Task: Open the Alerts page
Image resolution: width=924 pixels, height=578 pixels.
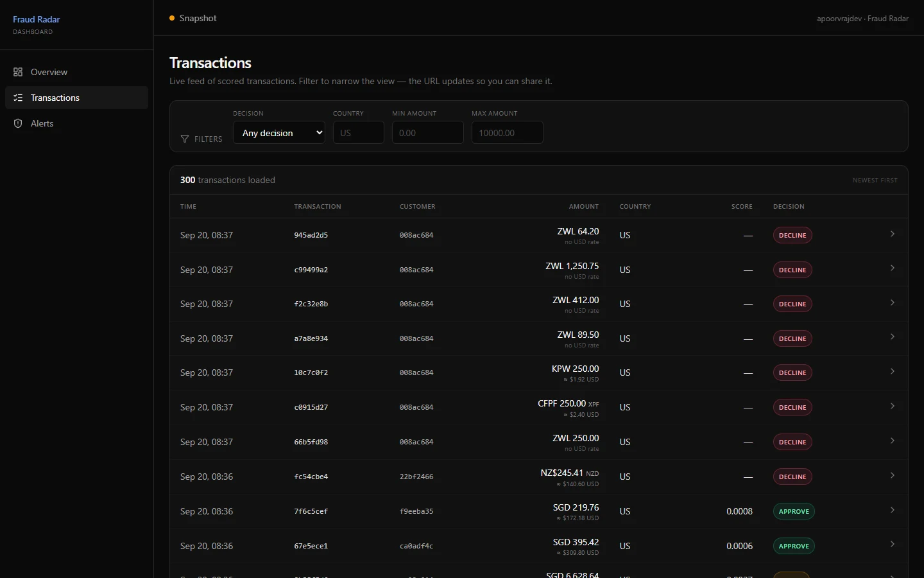Action: (76, 123)
